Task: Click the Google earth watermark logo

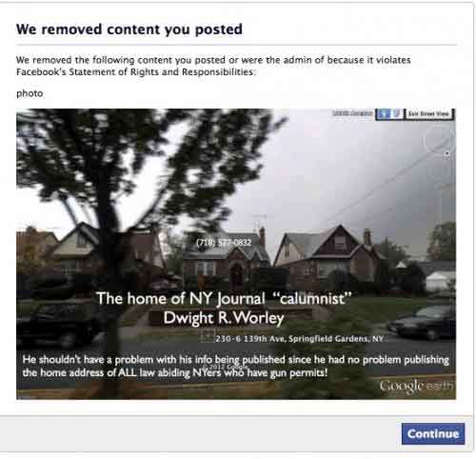Action: (x=417, y=386)
